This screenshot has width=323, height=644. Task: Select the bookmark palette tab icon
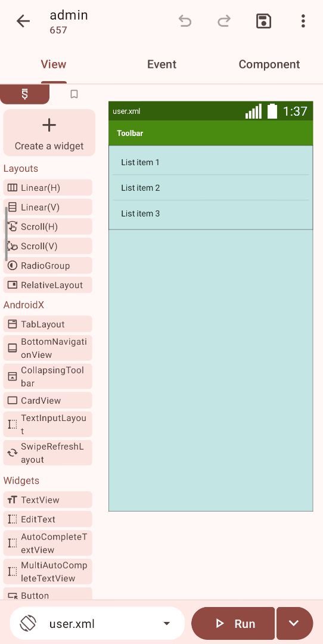74,94
